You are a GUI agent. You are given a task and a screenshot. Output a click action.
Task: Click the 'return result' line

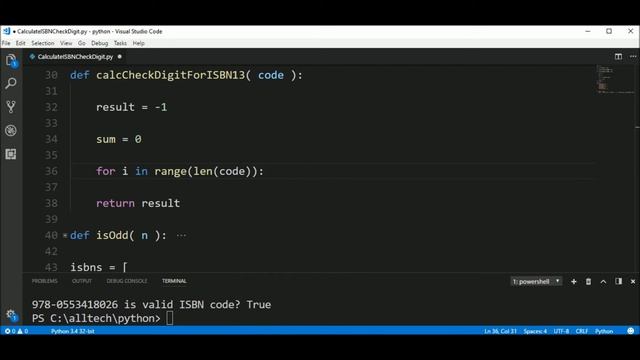tap(138, 203)
